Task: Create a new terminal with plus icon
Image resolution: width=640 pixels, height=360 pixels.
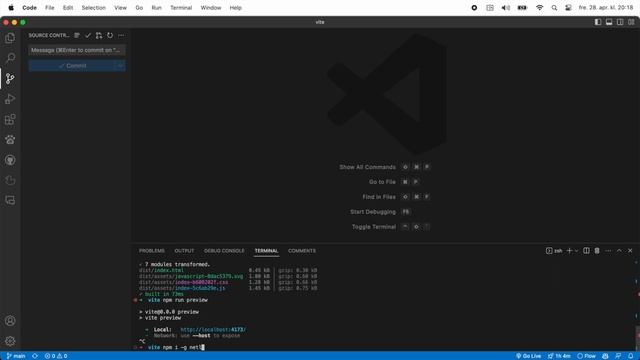Action: pyautogui.click(x=569, y=251)
